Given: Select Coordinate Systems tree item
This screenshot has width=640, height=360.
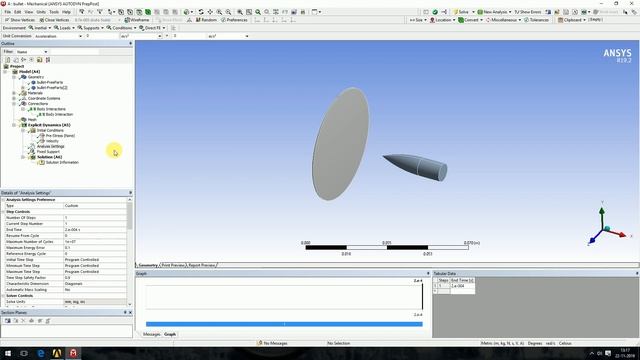Looking at the screenshot, I should click(x=44, y=98).
